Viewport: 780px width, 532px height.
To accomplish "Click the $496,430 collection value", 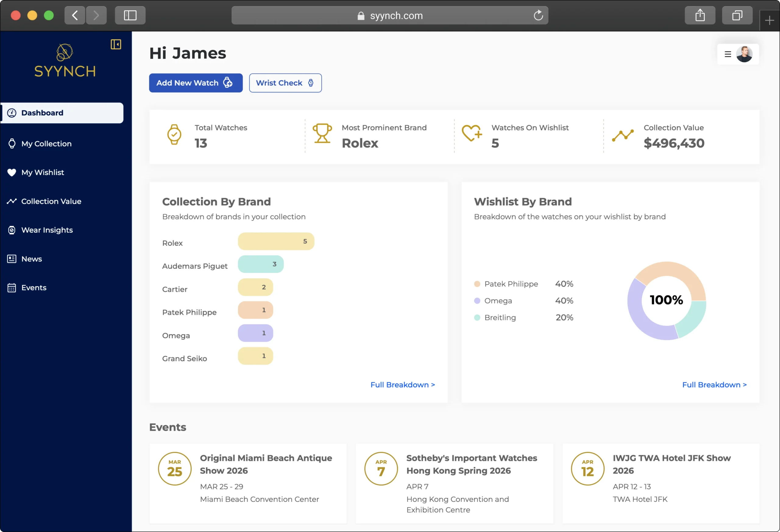I will coord(674,143).
